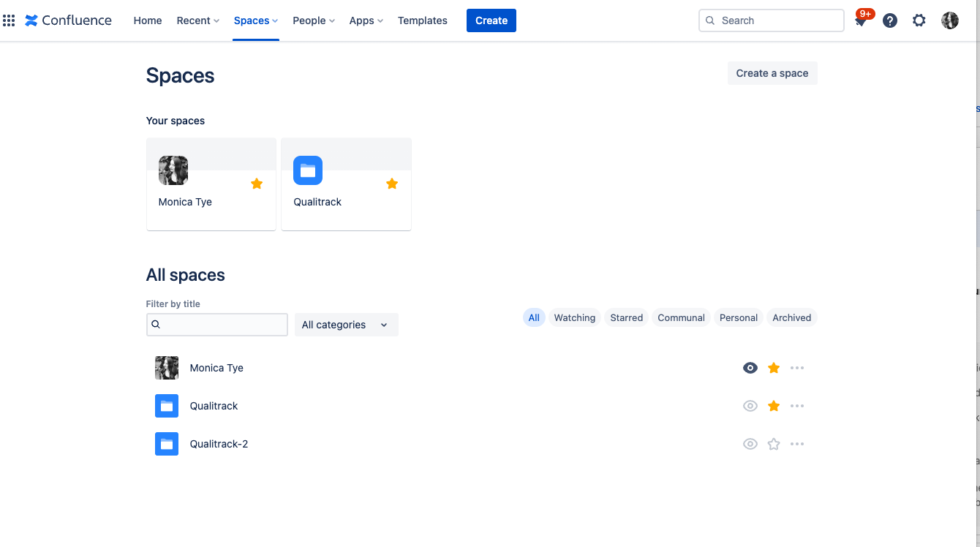The height and width of the screenshot is (547, 980).
Task: Star the Qualitrack-2 space
Action: (x=774, y=444)
